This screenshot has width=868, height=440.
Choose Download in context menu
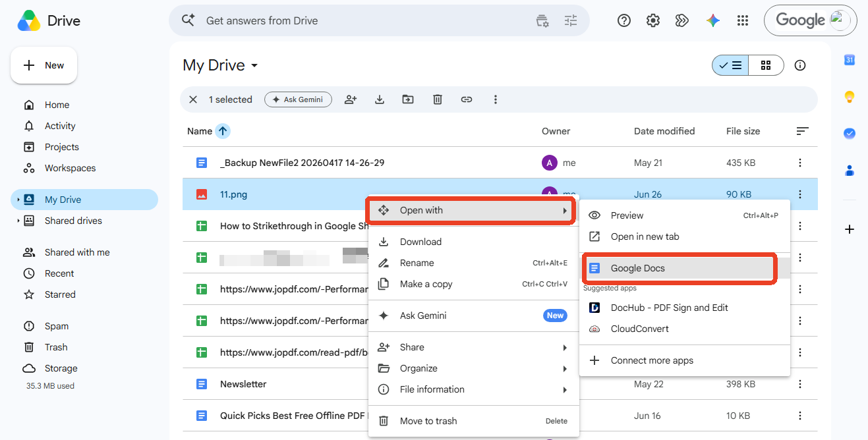474,242
